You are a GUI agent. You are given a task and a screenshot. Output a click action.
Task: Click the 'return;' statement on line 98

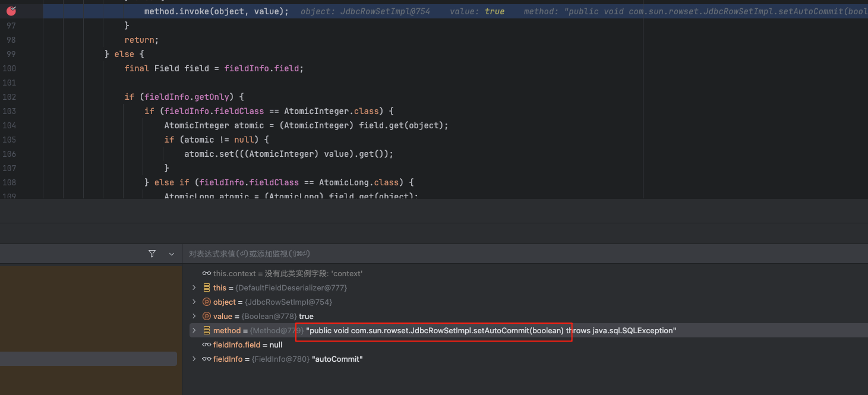(x=141, y=40)
